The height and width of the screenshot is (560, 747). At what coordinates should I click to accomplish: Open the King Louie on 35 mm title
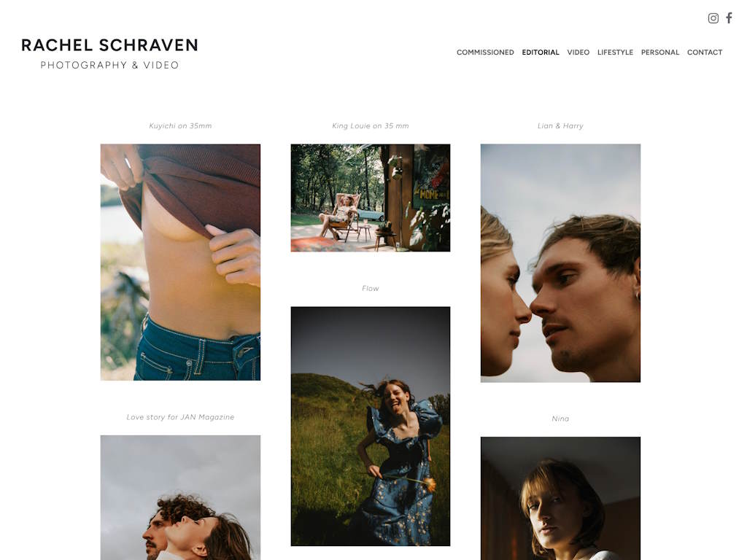tap(370, 125)
